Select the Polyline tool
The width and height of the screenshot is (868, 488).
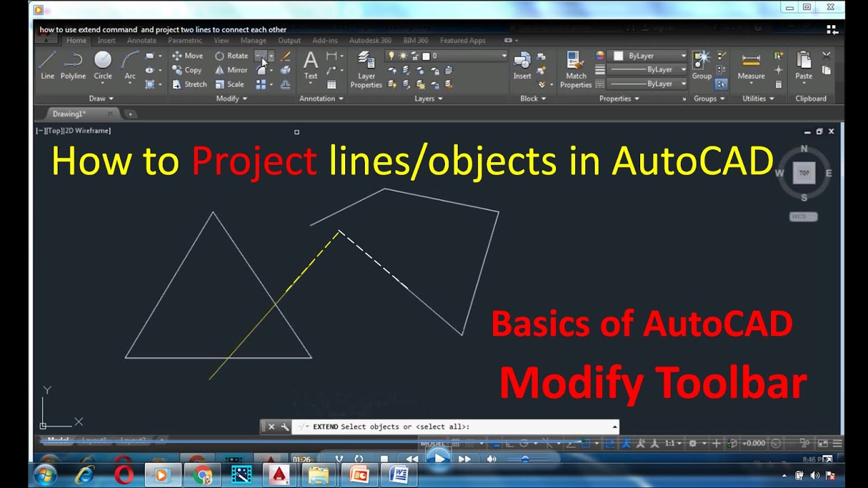click(x=73, y=66)
